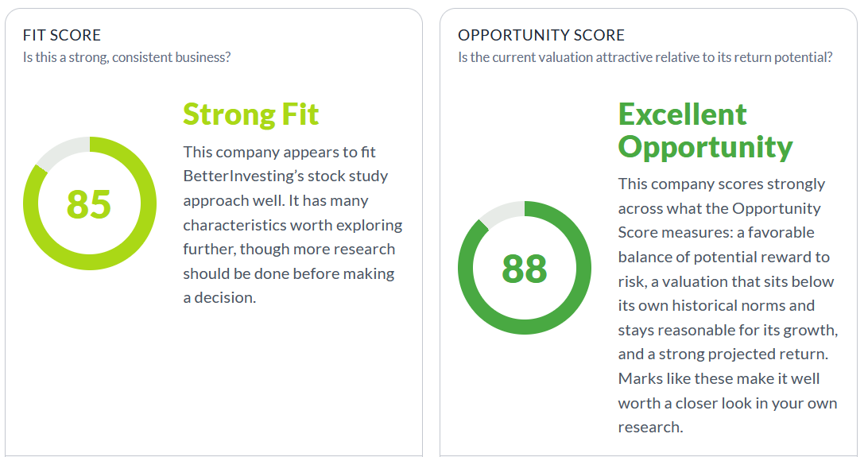The image size is (868, 457).
Task: Click the OPPORTUNITY SCORE card title
Action: (541, 36)
